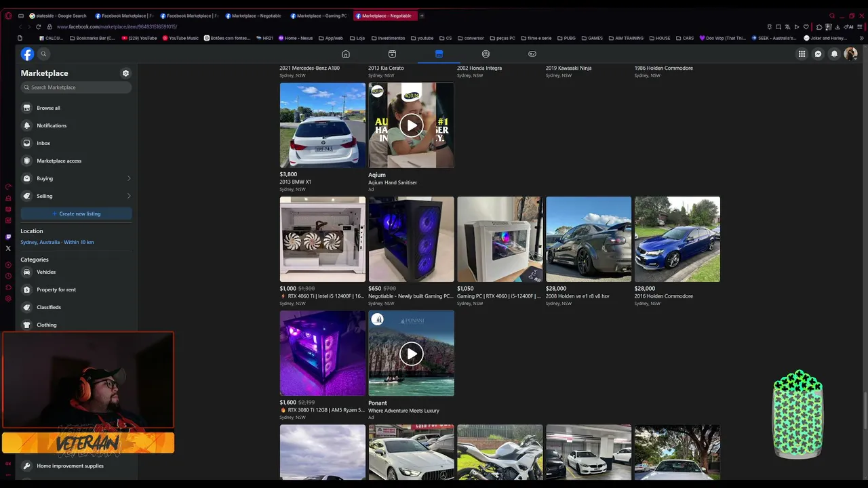Click the Vehicles car icon
The width and height of the screenshot is (868, 488).
pos(27,272)
